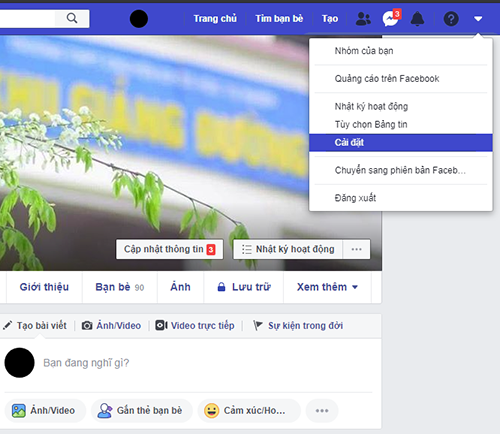This screenshot has height=434, width=500.
Task: Collapse the account dropdown arrow in the top bar
Action: tap(478, 19)
